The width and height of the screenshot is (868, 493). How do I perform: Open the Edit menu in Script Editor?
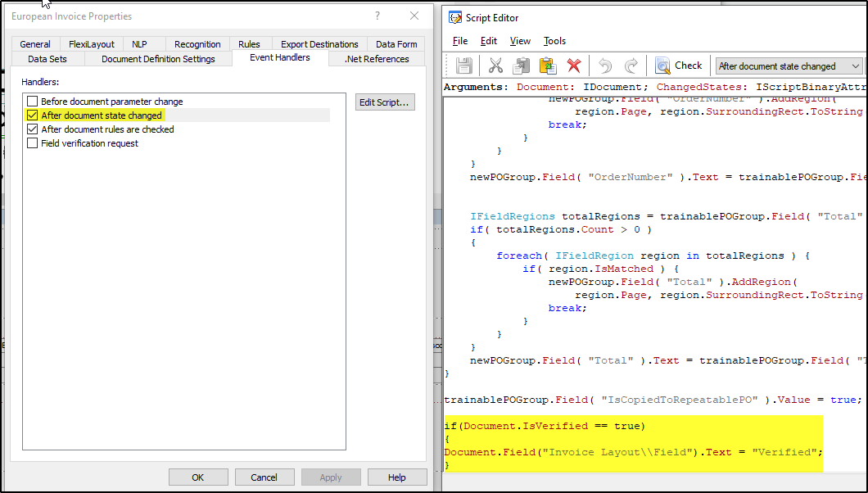[x=488, y=41]
